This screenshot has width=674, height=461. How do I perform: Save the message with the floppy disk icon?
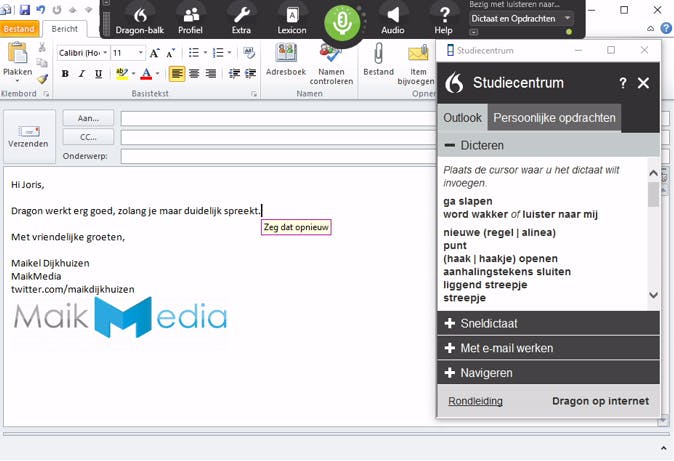25,9
